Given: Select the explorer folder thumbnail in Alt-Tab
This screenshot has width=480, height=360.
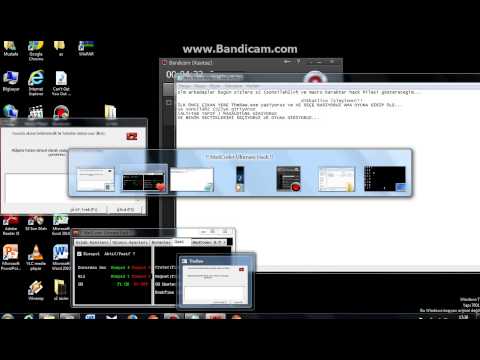Looking at the screenshot, I should [336, 179].
